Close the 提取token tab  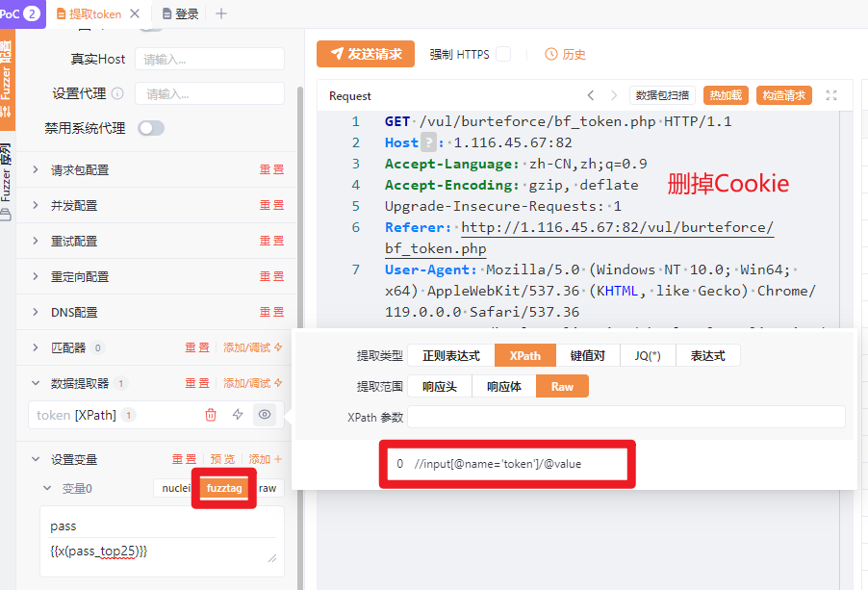click(134, 13)
